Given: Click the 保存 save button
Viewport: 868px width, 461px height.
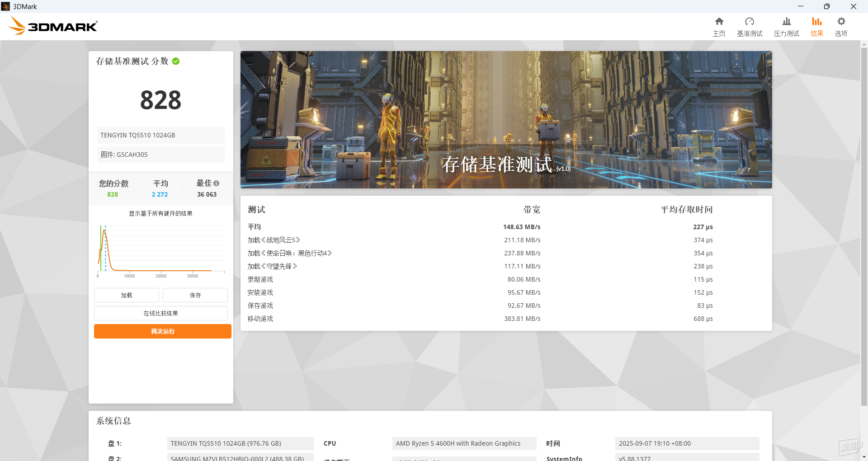Looking at the screenshot, I should [x=195, y=295].
